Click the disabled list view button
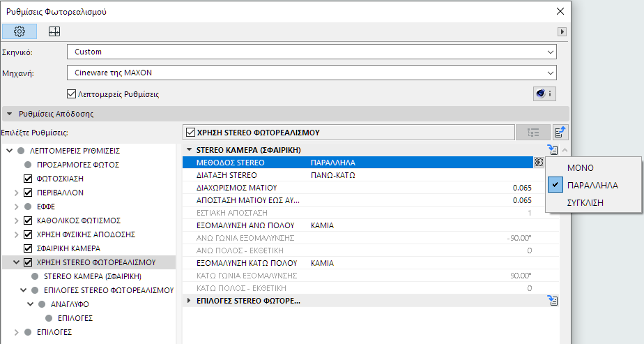Image resolution: width=644 pixels, height=344 pixels. 533,133
